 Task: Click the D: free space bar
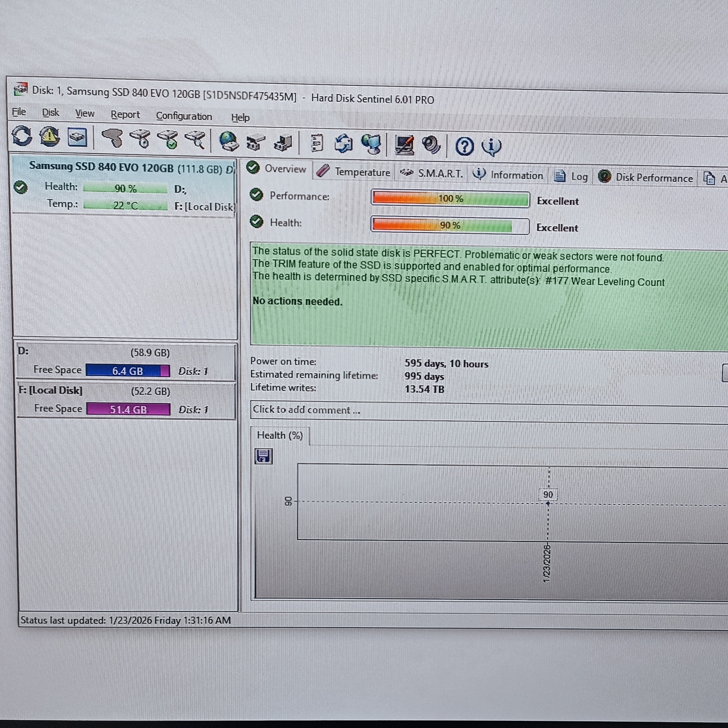[x=128, y=371]
